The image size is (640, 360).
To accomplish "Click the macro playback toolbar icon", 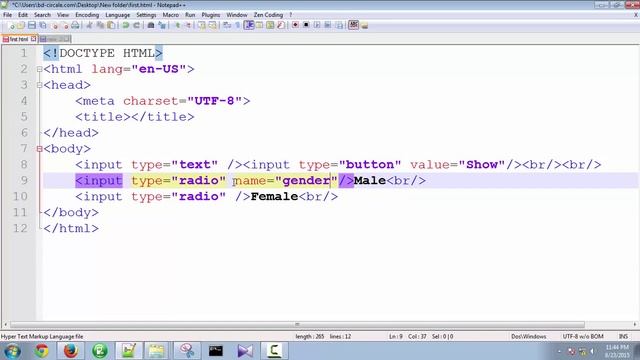I will click(317, 25).
